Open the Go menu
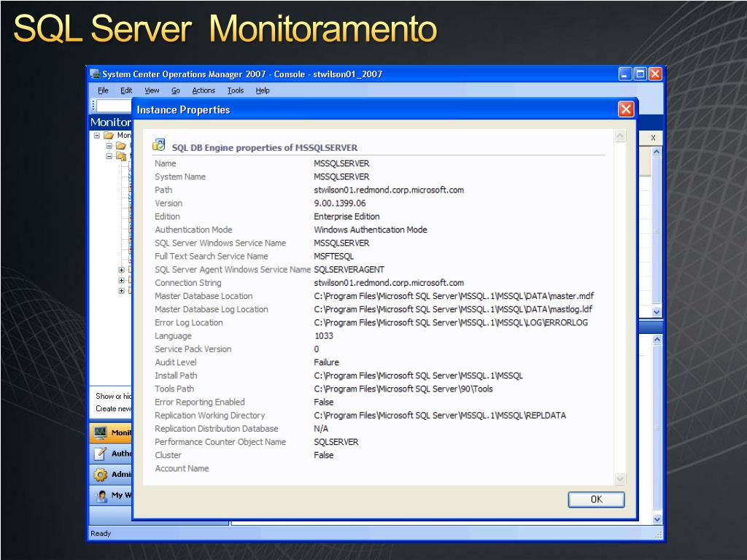Screen dimensions: 747x560 pyautogui.click(x=176, y=90)
